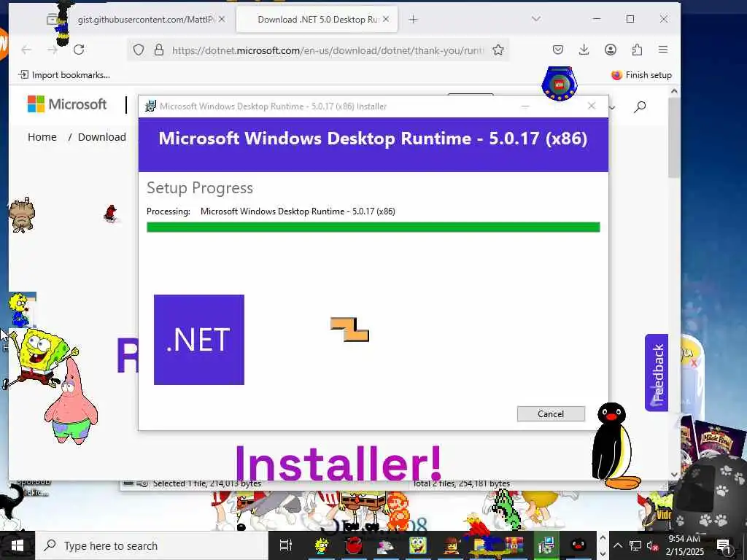Open red bird taskbar icon
Viewport: 747px width, 560px height.
click(354, 545)
